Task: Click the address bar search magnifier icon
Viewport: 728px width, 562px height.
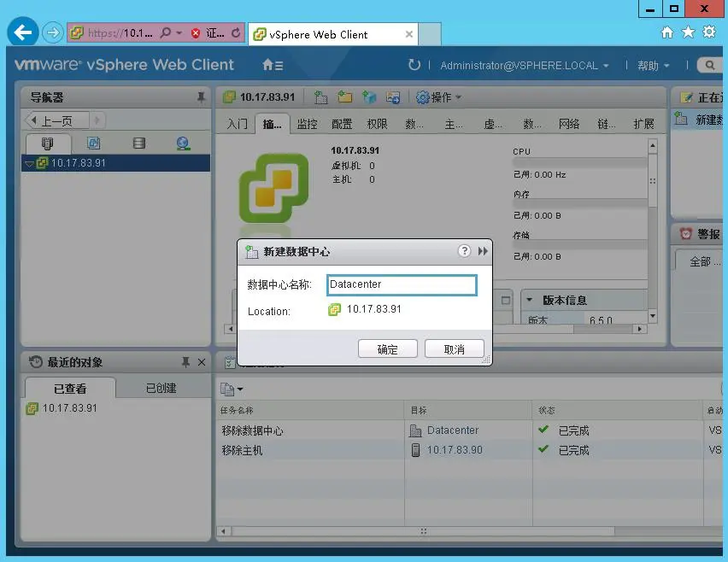Action: [x=165, y=32]
